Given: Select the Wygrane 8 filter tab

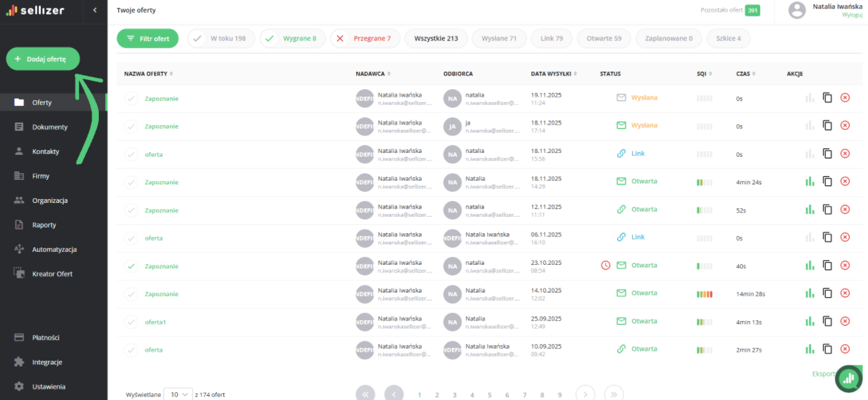Looking at the screenshot, I should coord(289,39).
